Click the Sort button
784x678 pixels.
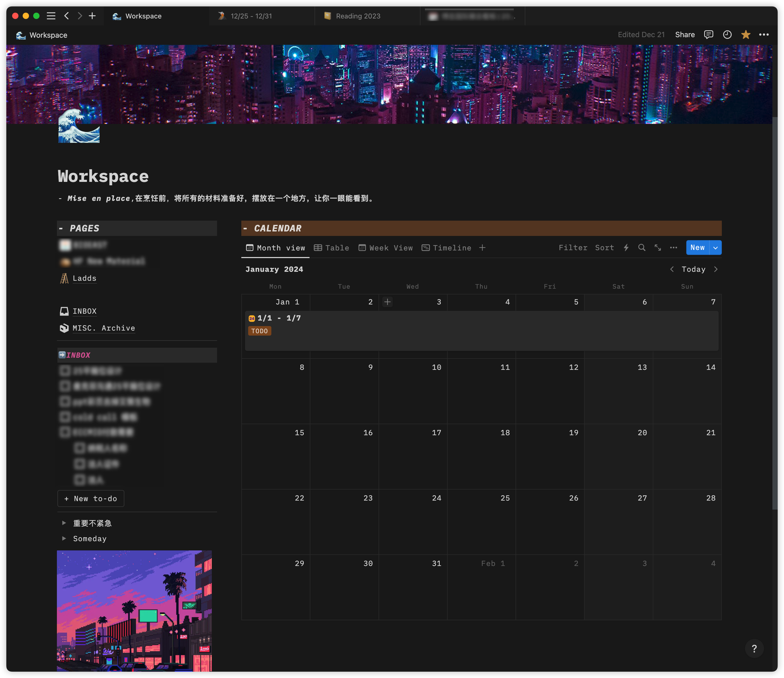pos(604,248)
